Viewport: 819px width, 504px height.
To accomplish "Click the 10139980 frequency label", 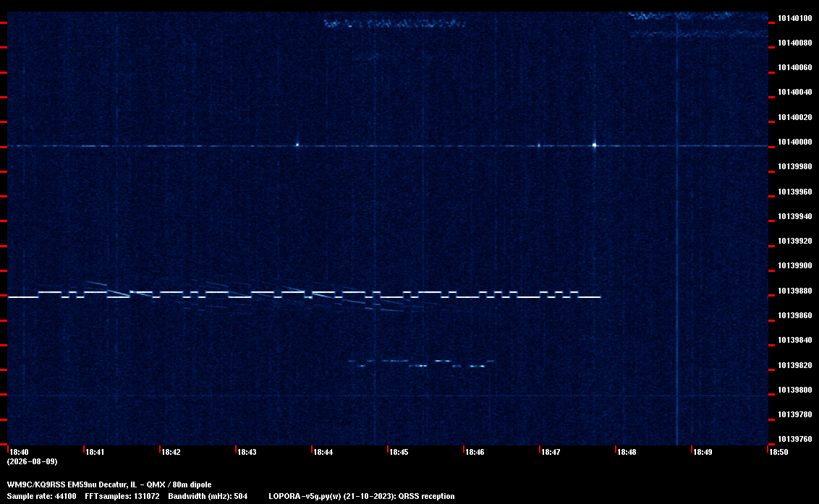I will pos(794,166).
